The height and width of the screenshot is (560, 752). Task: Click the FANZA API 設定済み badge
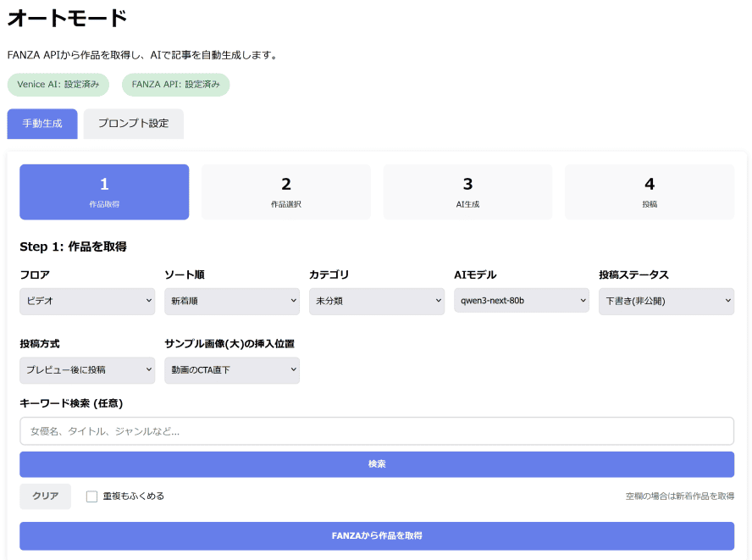pyautogui.click(x=175, y=85)
